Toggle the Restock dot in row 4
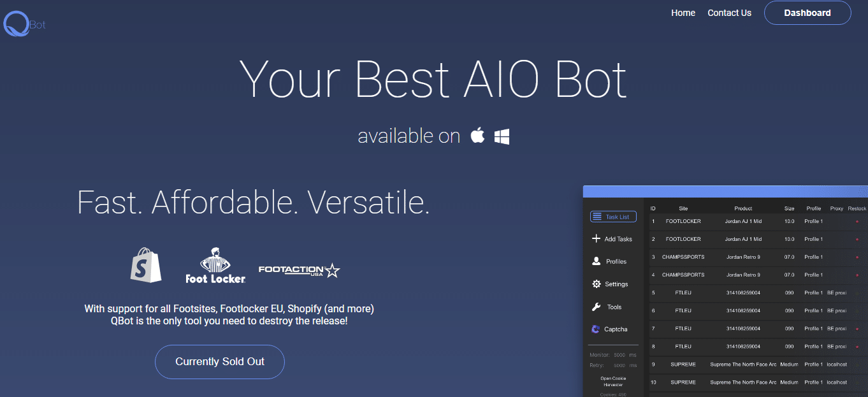The width and height of the screenshot is (868, 397). click(x=857, y=275)
